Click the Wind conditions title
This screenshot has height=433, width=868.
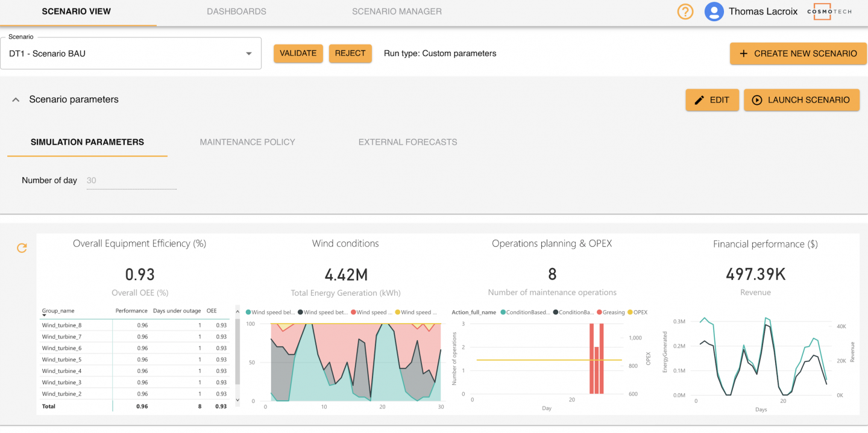coord(345,244)
